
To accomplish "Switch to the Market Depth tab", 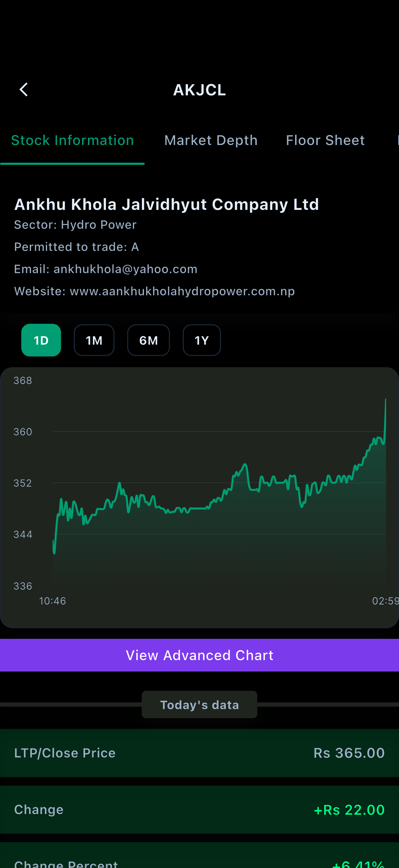I will click(x=211, y=140).
